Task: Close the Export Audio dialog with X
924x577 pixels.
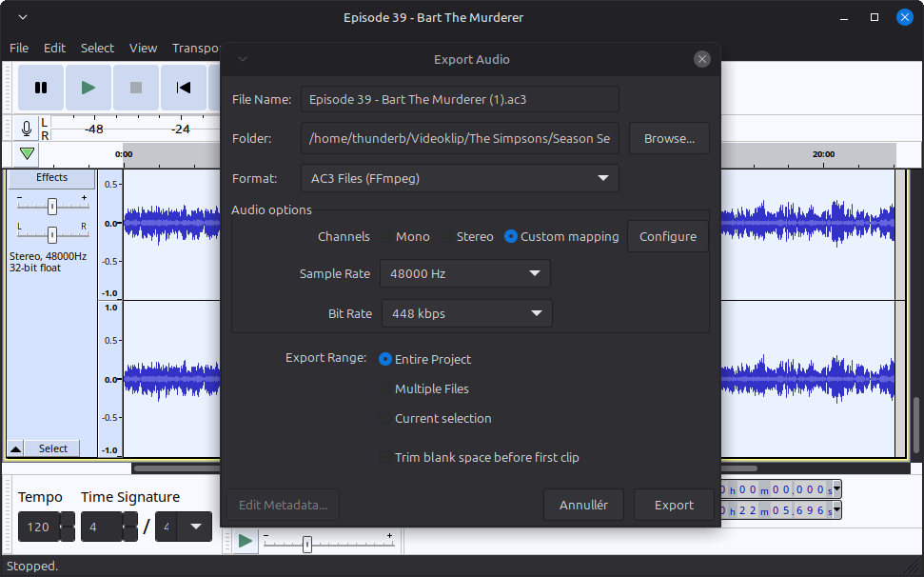Action: click(702, 59)
